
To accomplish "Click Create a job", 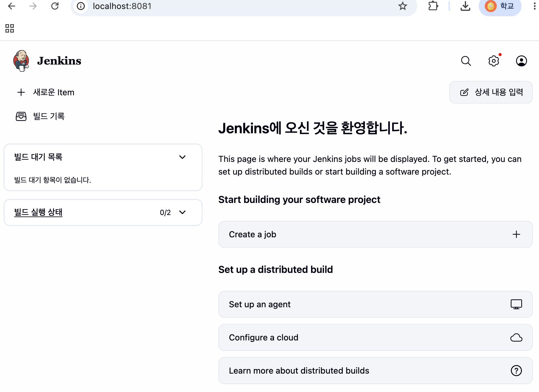I will [x=375, y=234].
